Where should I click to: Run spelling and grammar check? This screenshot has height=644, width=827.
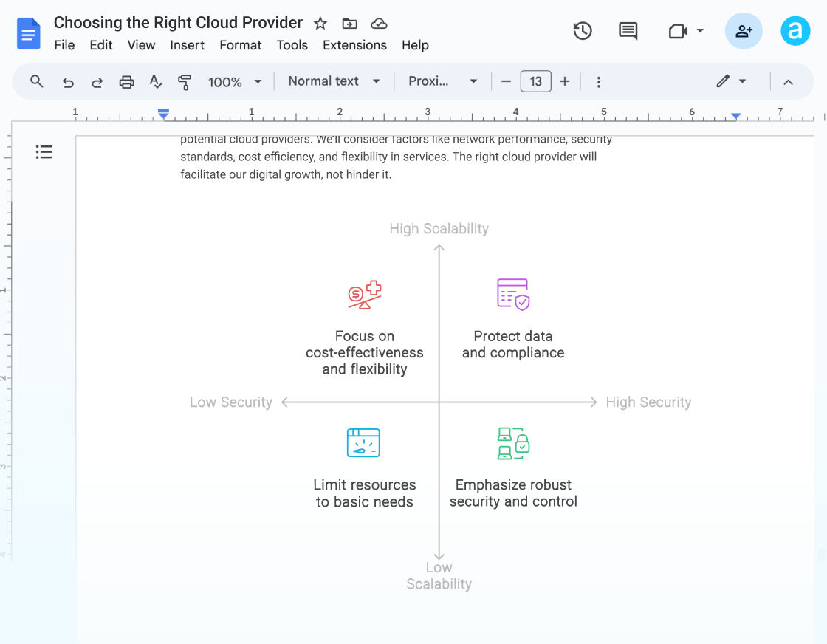[x=156, y=81]
